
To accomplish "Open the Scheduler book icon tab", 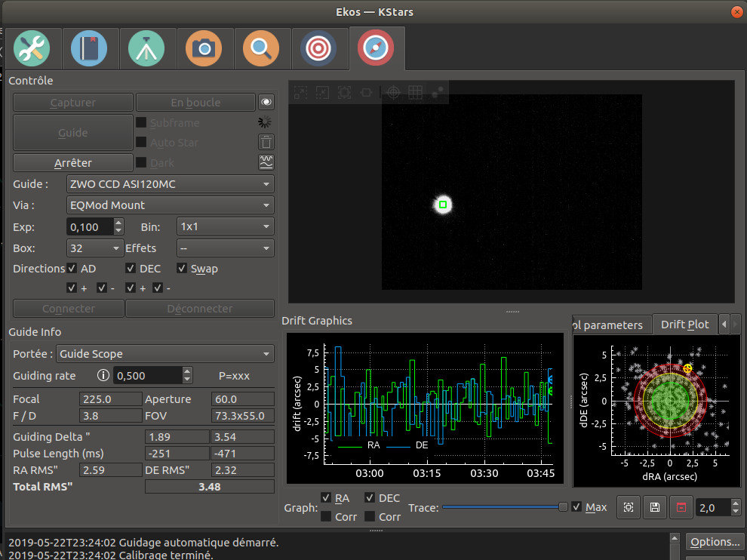I will [x=89, y=49].
